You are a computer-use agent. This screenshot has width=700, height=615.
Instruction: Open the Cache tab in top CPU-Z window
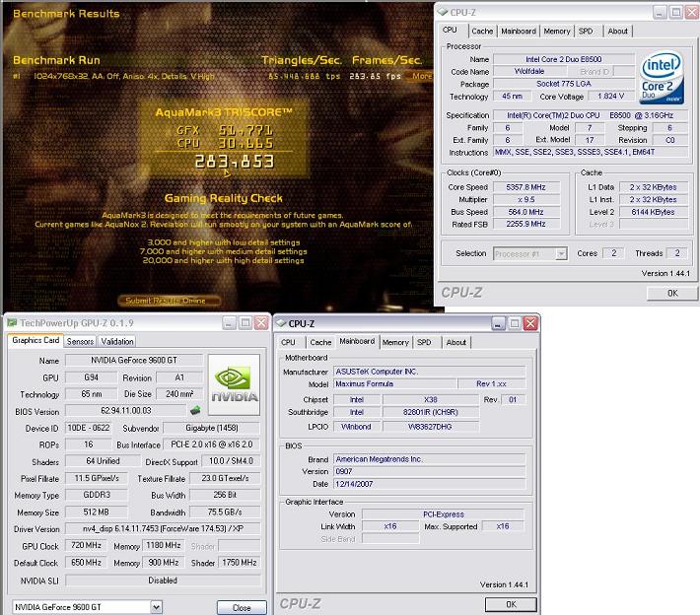pos(482,32)
